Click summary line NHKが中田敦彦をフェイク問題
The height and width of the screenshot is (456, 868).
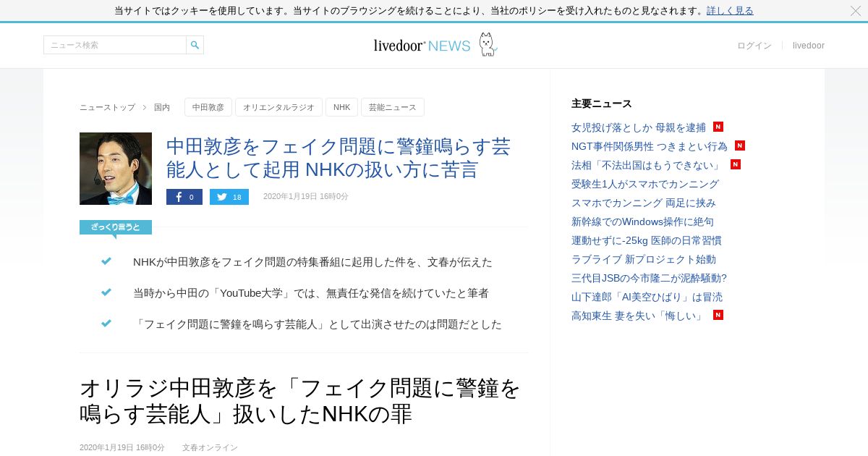[x=312, y=262]
